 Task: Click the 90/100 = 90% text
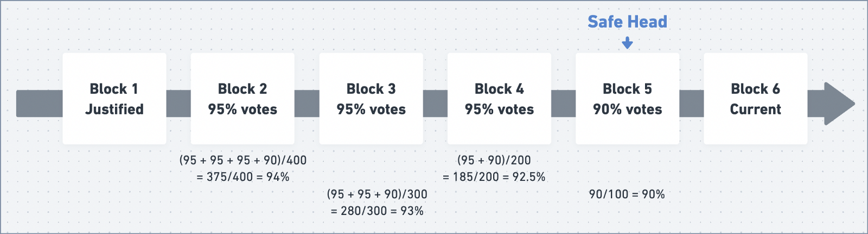click(x=627, y=194)
